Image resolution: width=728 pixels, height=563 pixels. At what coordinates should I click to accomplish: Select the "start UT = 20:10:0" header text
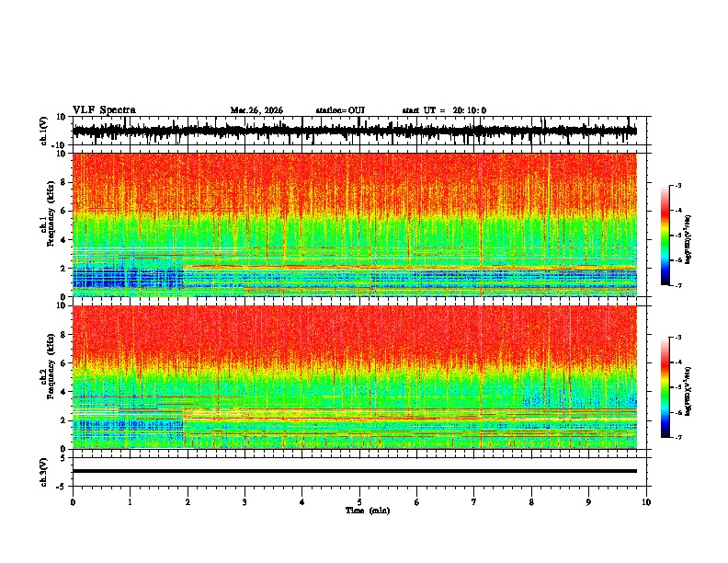(x=444, y=110)
